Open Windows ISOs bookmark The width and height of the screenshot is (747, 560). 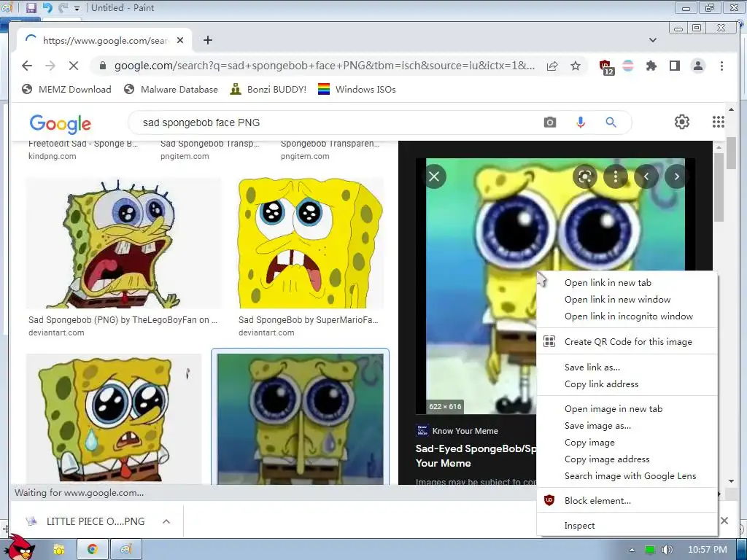coord(357,90)
